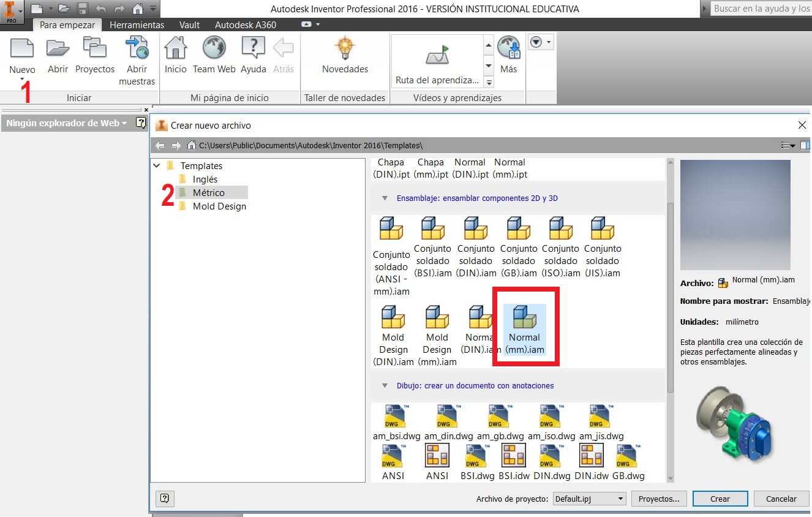Select Ruta del aprendizaje gallery item
The image size is (812, 517).
tap(437, 61)
